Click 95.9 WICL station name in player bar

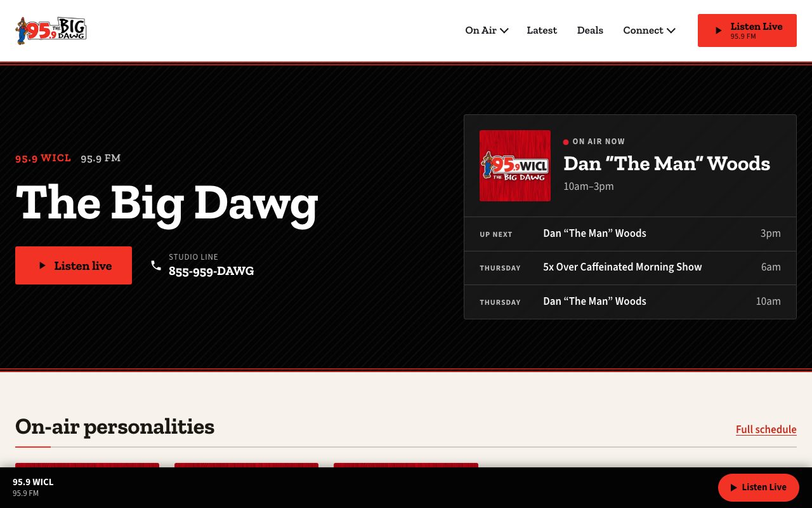(x=33, y=482)
